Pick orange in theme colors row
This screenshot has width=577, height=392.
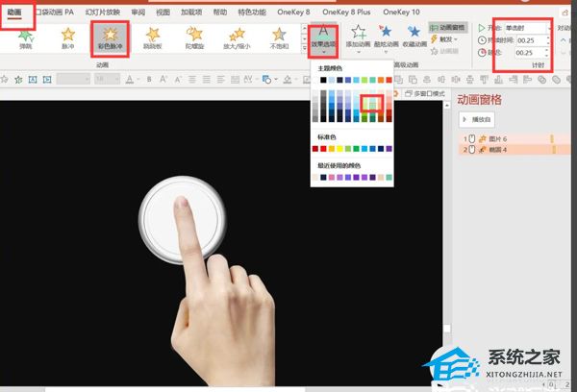point(381,80)
